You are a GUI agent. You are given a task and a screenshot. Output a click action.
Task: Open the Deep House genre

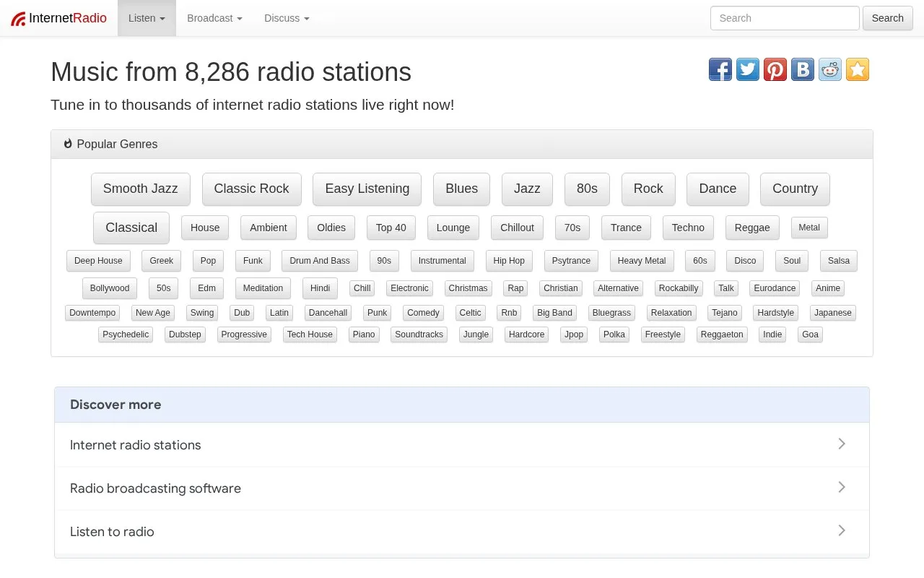(x=98, y=261)
